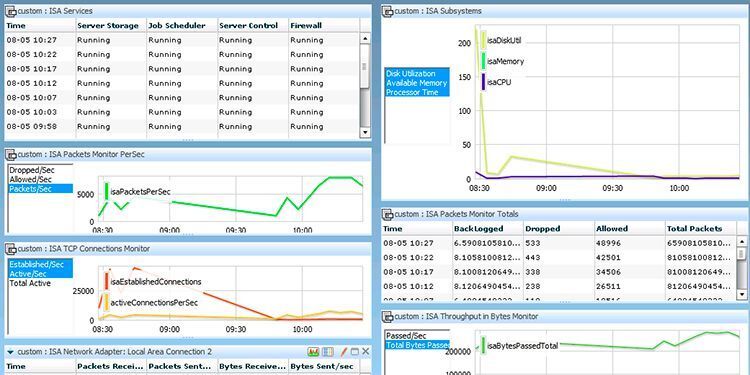Viewport: 750px width, 375px height.
Task: Sort ISA Services by Time column
Action: click(40, 25)
